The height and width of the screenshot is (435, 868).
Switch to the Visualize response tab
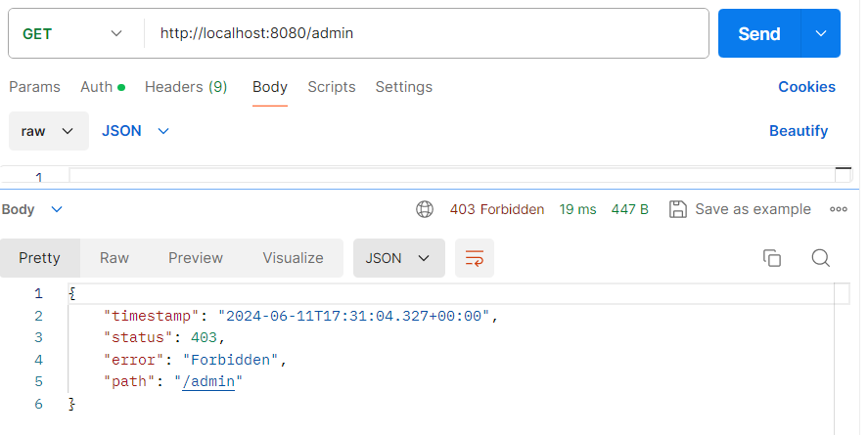pyautogui.click(x=293, y=258)
